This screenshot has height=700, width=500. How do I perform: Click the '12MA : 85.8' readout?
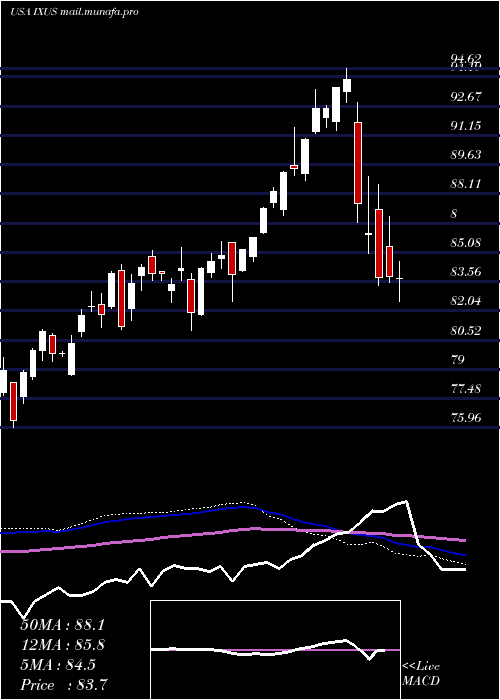62,645
